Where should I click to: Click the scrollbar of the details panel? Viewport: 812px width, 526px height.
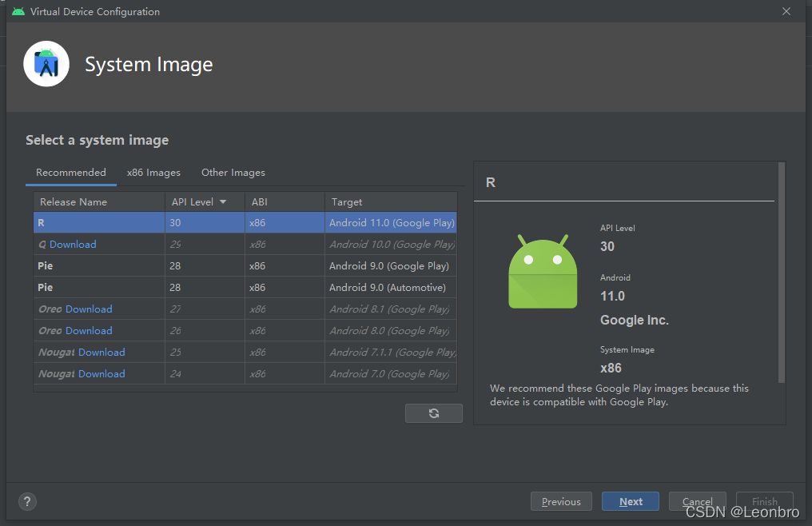tap(782, 273)
